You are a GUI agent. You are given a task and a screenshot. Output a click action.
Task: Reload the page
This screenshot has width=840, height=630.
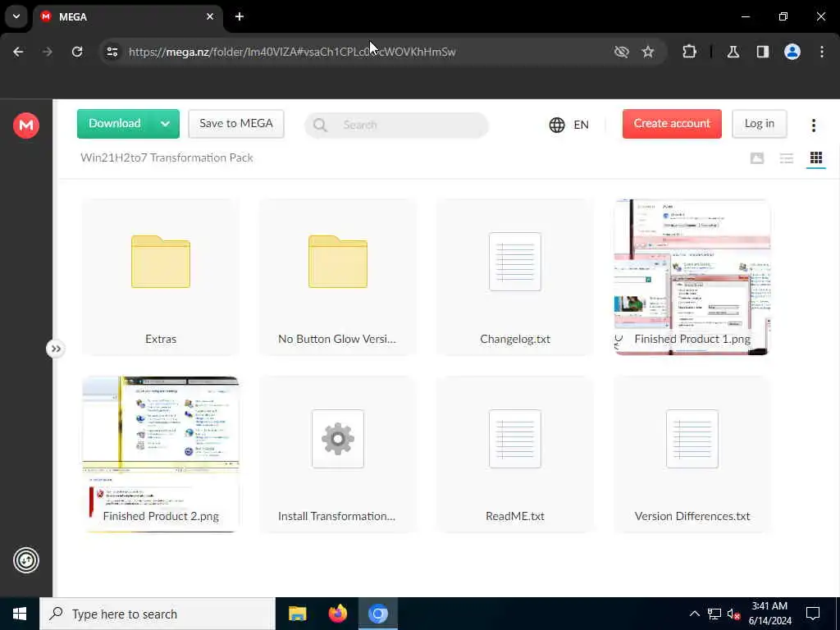coord(77,52)
